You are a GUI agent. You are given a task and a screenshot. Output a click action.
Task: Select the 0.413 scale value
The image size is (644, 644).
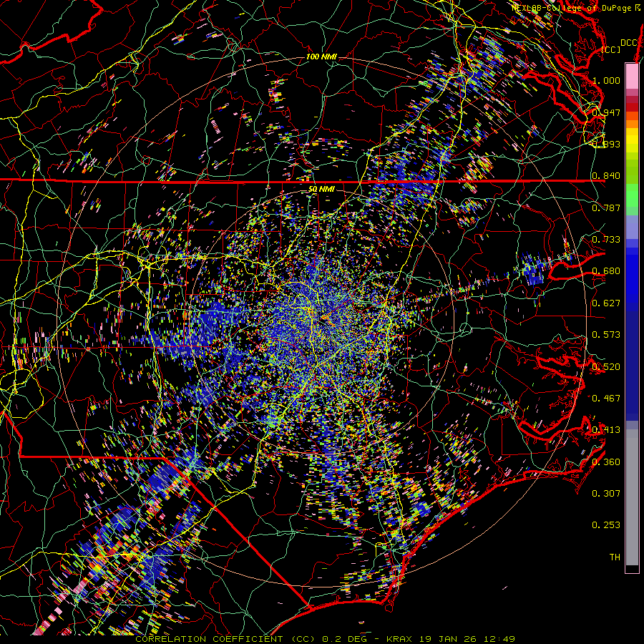pyautogui.click(x=606, y=430)
